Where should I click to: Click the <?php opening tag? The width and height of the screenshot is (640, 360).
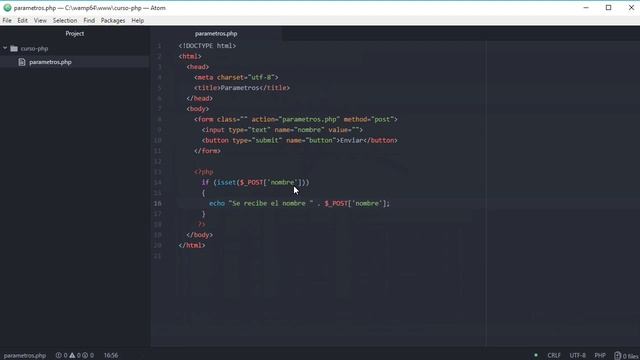pyautogui.click(x=203, y=172)
